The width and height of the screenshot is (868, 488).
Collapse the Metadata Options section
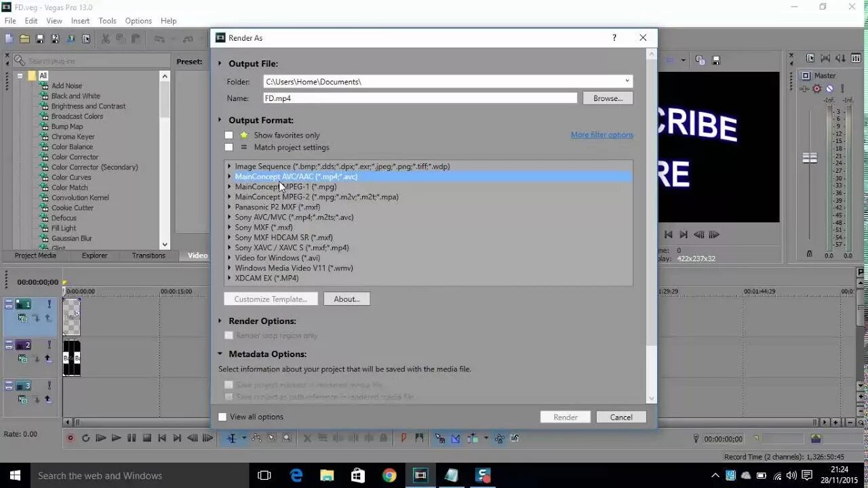[220, 354]
